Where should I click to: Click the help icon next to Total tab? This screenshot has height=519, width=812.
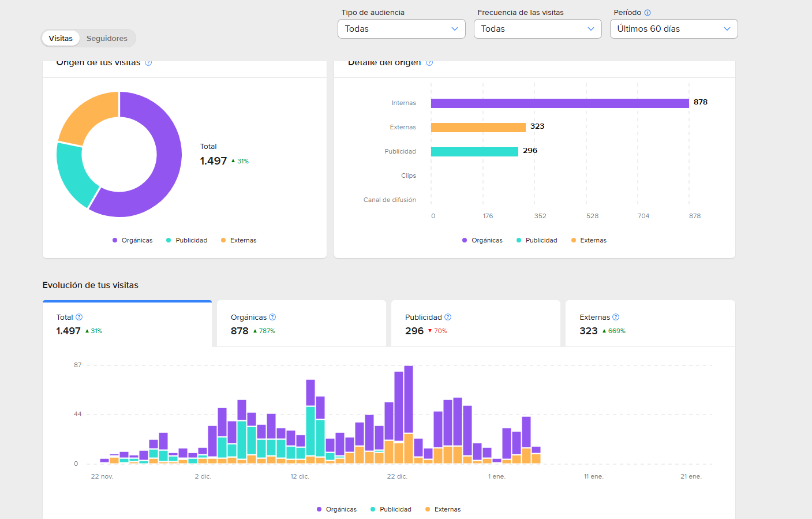[79, 317]
